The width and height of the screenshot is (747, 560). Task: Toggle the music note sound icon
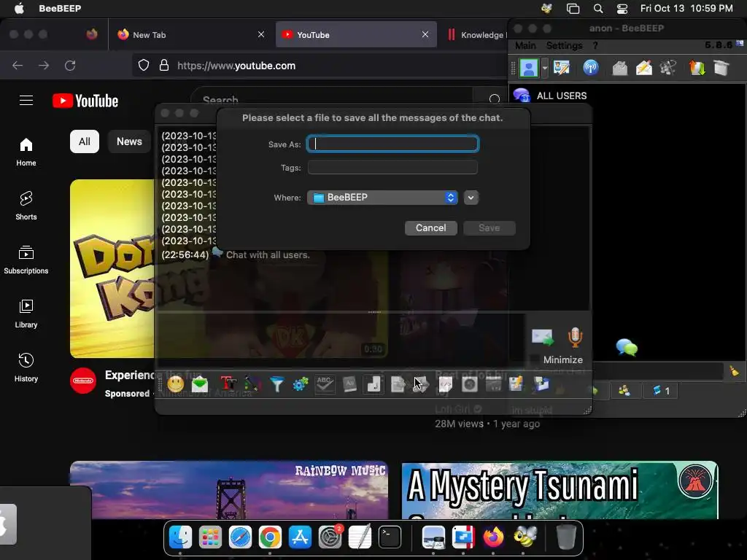coord(373,384)
